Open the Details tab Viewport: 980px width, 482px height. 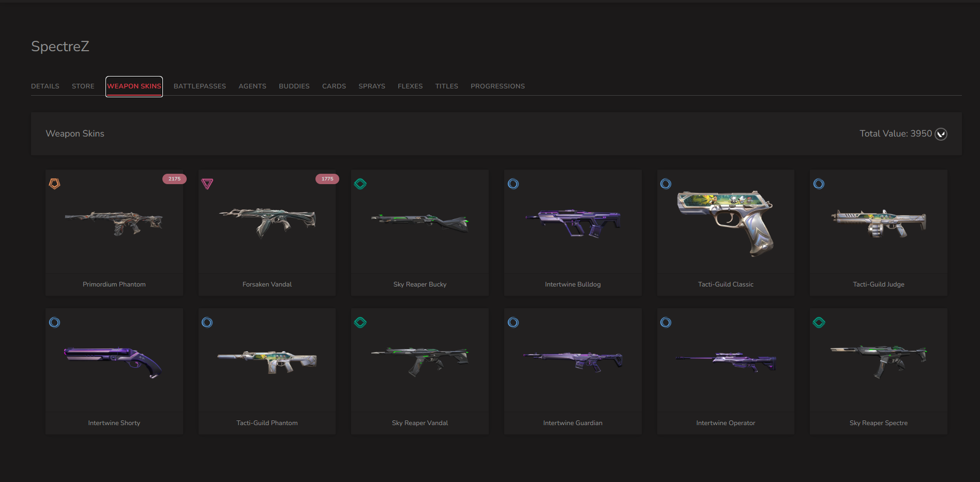point(45,86)
